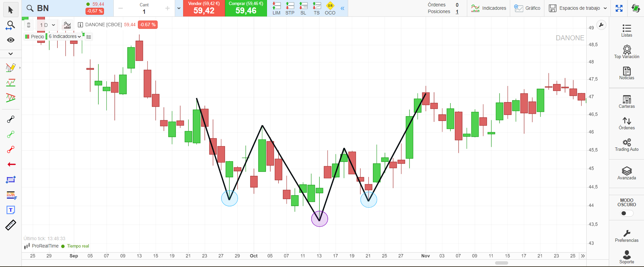Increase quantity with the plus button
Viewport: 644px width, 267px height.
pos(167,8)
